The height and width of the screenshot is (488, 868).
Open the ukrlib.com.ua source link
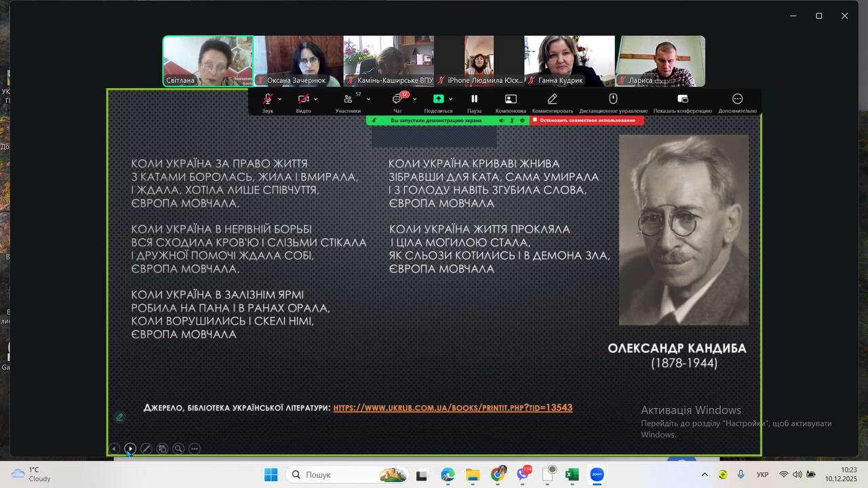point(452,408)
